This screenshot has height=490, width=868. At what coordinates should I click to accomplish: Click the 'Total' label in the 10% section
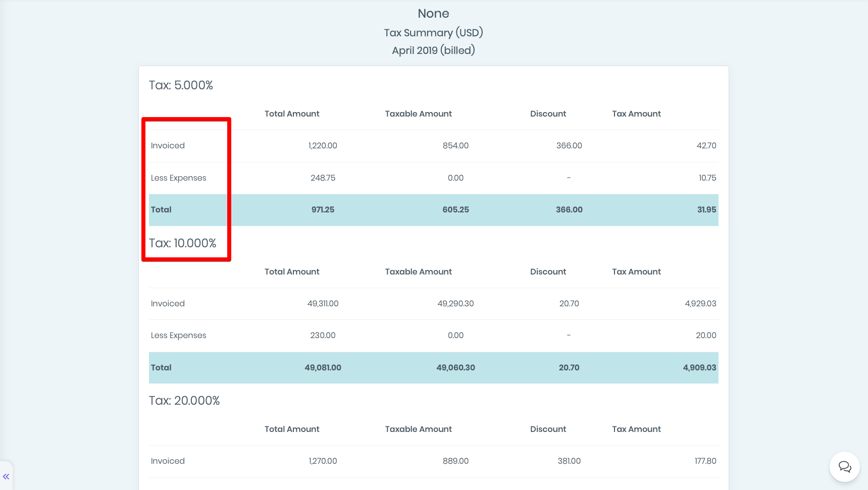[161, 368]
